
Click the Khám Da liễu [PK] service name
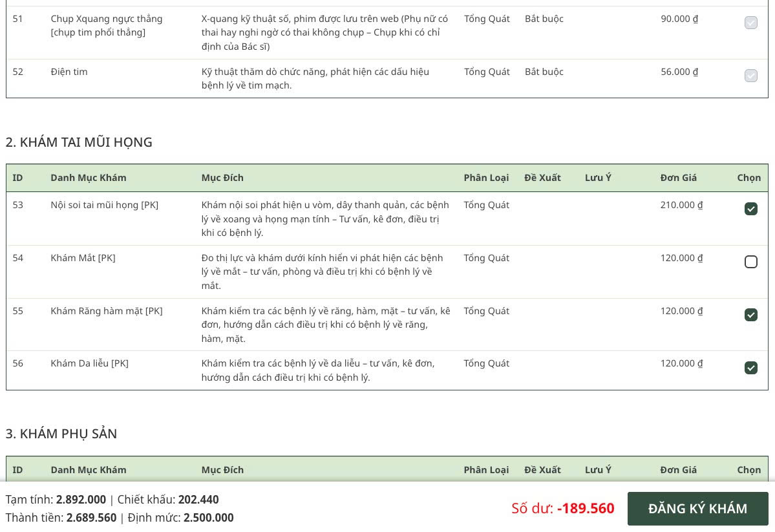(89, 363)
